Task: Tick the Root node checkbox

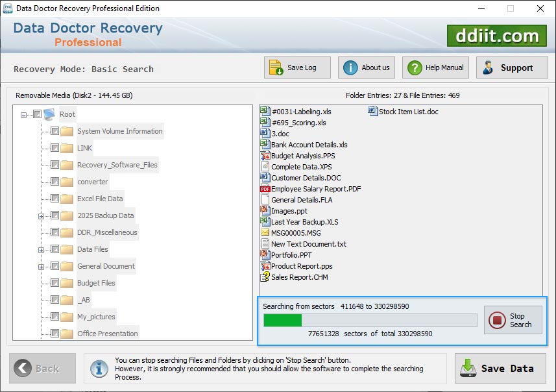Action: (35, 114)
